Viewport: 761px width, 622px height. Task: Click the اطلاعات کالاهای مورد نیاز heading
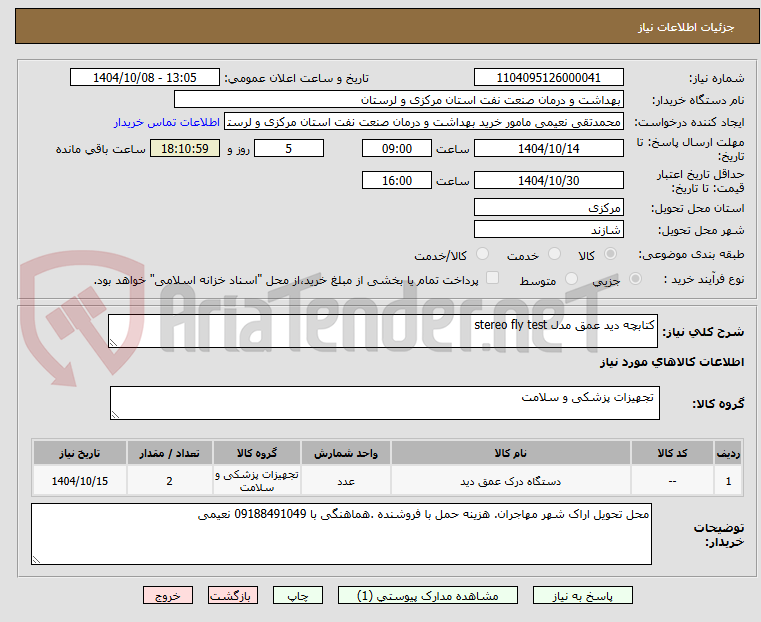point(672,362)
